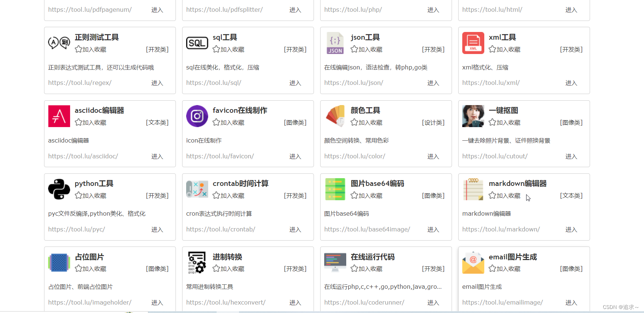
Task: Open the email图片生成 title
Action: [x=513, y=257]
